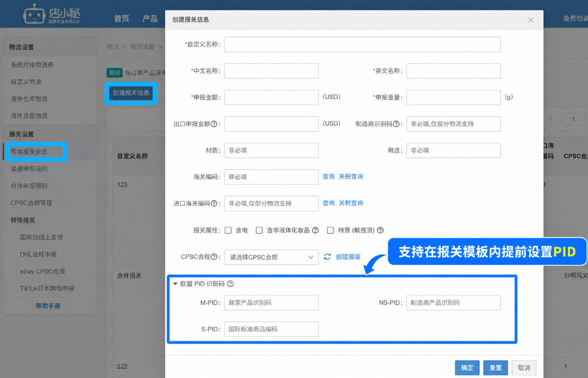Click 关税查询 link beside 进口海关编码

[x=351, y=203]
